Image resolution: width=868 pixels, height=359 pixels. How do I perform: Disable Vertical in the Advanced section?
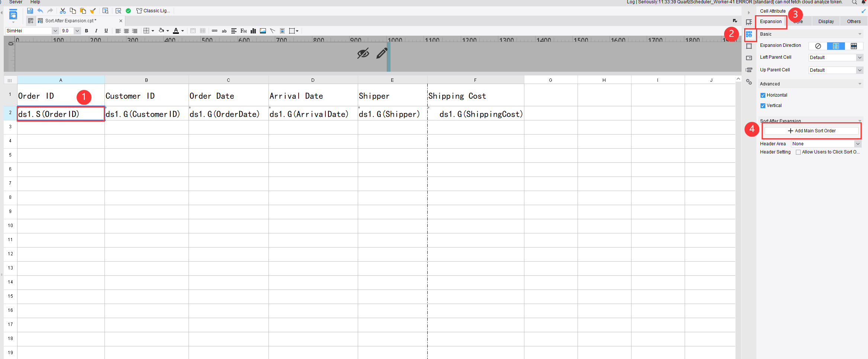tap(763, 106)
